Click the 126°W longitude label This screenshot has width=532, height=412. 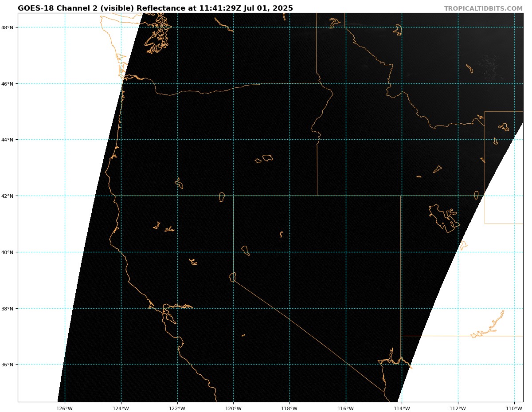(x=65, y=408)
